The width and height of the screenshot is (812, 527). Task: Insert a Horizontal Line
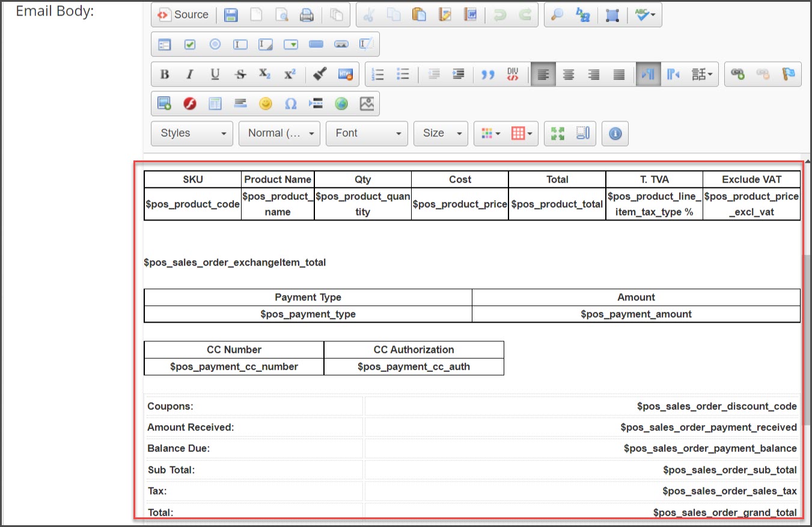click(240, 103)
